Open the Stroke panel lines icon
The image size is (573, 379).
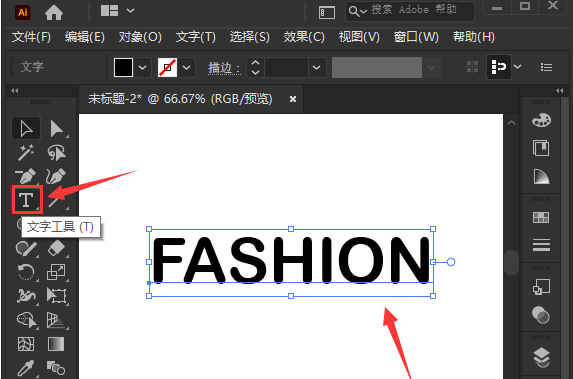point(541,245)
